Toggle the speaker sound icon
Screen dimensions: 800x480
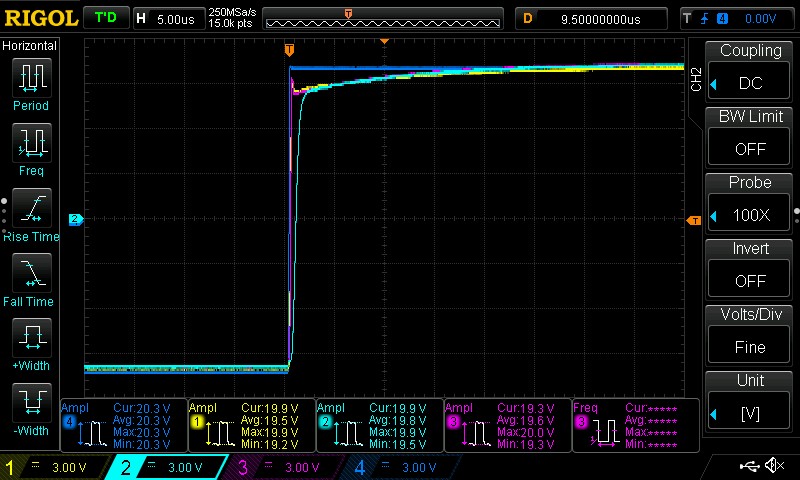coord(774,466)
